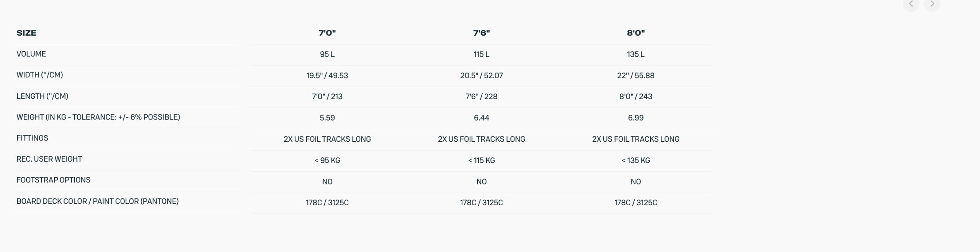Click the previous carousel arrow
The width and height of the screenshot is (980, 252).
click(x=911, y=4)
